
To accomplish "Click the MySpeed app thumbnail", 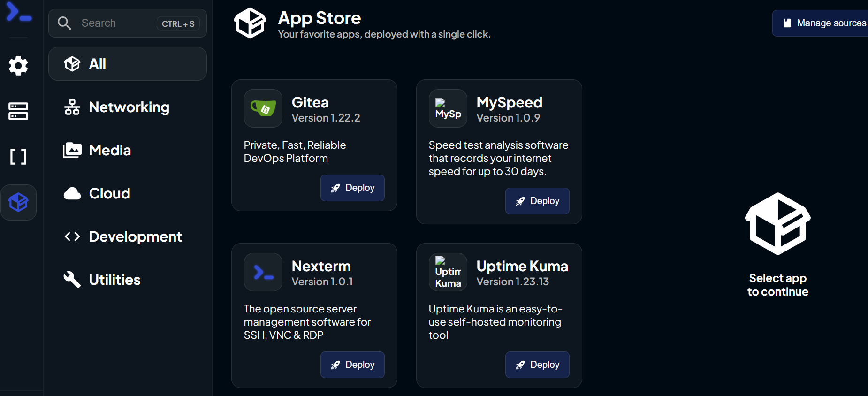I will pyautogui.click(x=448, y=108).
